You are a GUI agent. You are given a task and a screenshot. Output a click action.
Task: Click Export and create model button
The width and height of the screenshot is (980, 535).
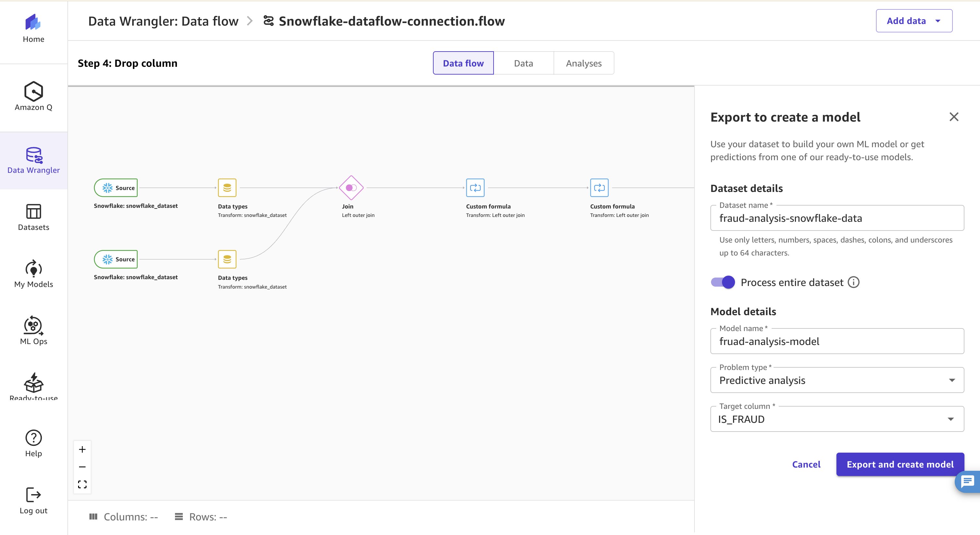click(900, 464)
